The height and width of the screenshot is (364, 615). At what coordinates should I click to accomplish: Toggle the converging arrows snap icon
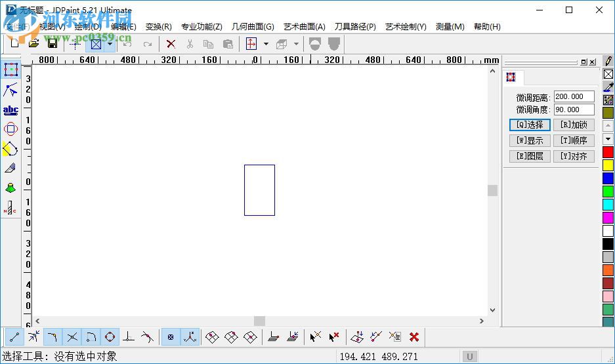[33, 337]
